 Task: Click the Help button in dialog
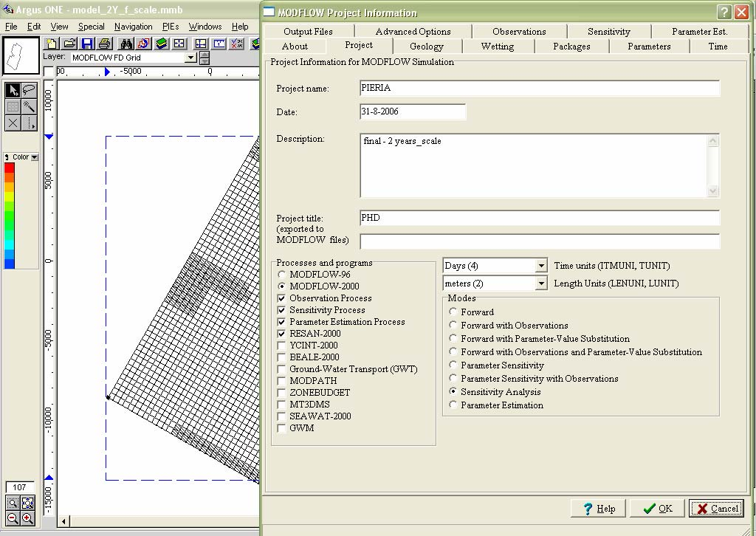[598, 509]
